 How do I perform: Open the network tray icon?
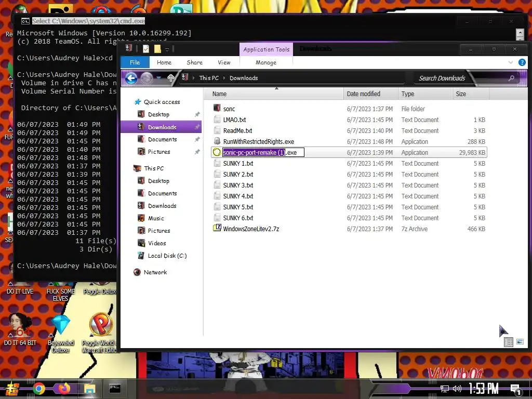coord(445,389)
